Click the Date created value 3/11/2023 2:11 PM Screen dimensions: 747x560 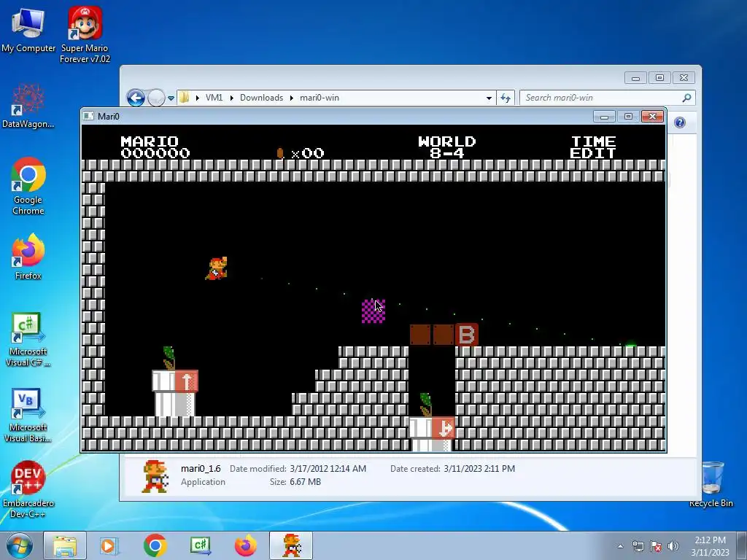tap(479, 469)
